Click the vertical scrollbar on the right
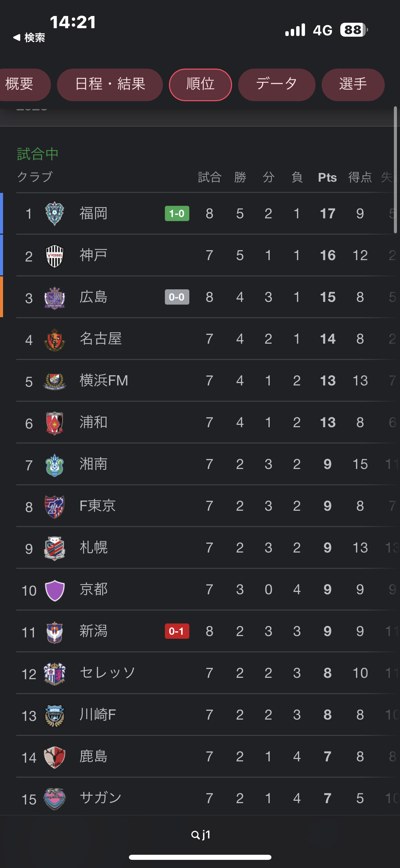 point(395,170)
